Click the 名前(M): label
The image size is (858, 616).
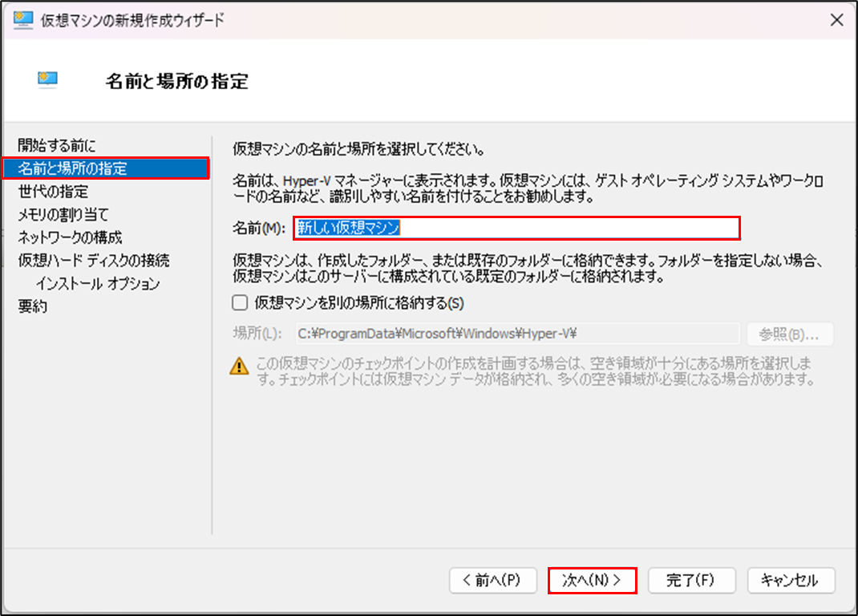pyautogui.click(x=259, y=228)
